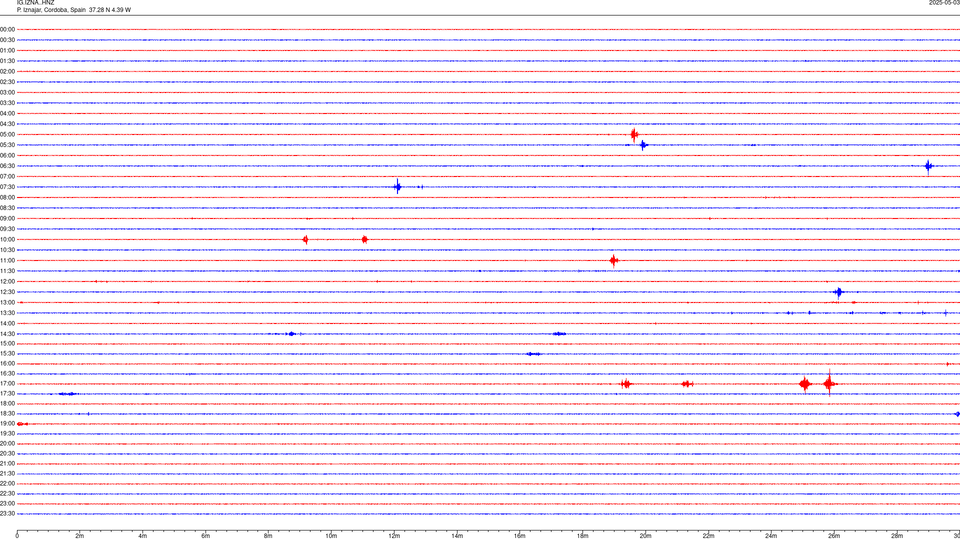This screenshot has width=960, height=540.
Task: Click the 13:30 trace time label
Action: (7, 313)
